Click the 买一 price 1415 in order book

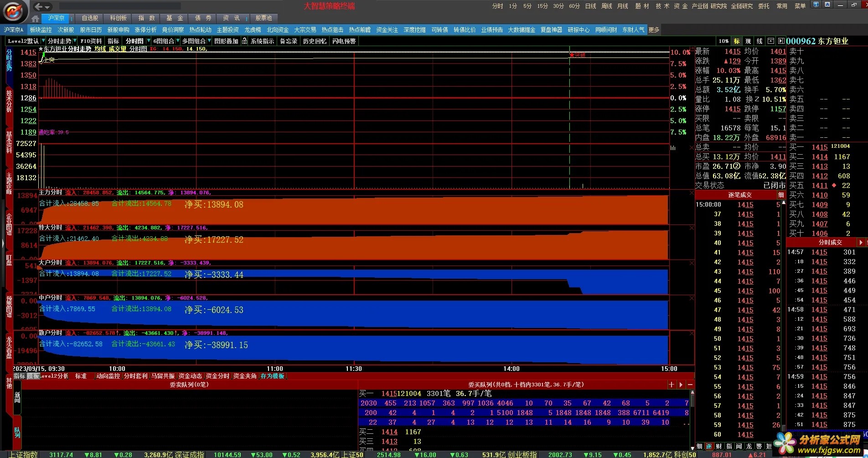point(820,147)
